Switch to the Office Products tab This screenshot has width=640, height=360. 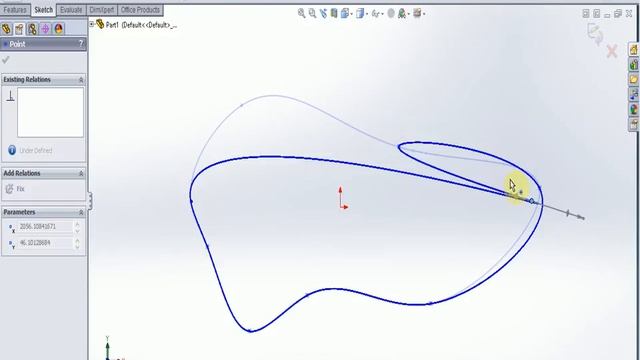[140, 10]
